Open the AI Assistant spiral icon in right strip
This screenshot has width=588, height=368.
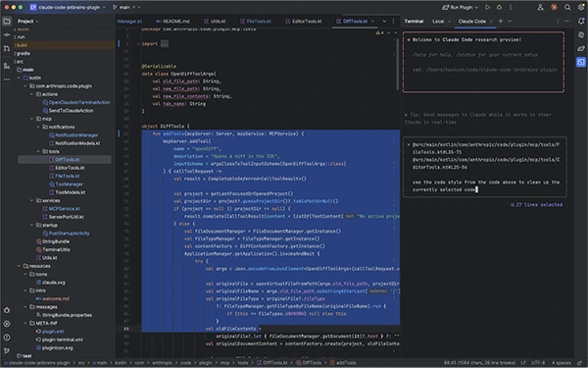coord(581,35)
